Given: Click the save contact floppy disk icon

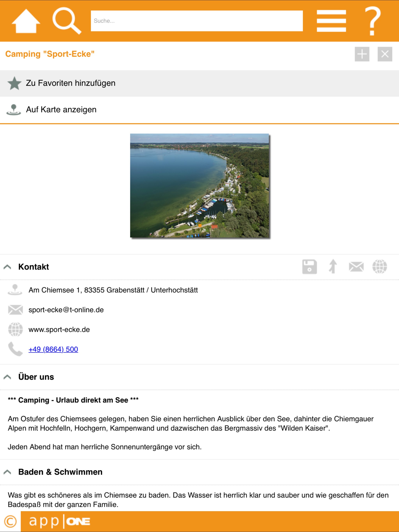Looking at the screenshot, I should [x=309, y=267].
